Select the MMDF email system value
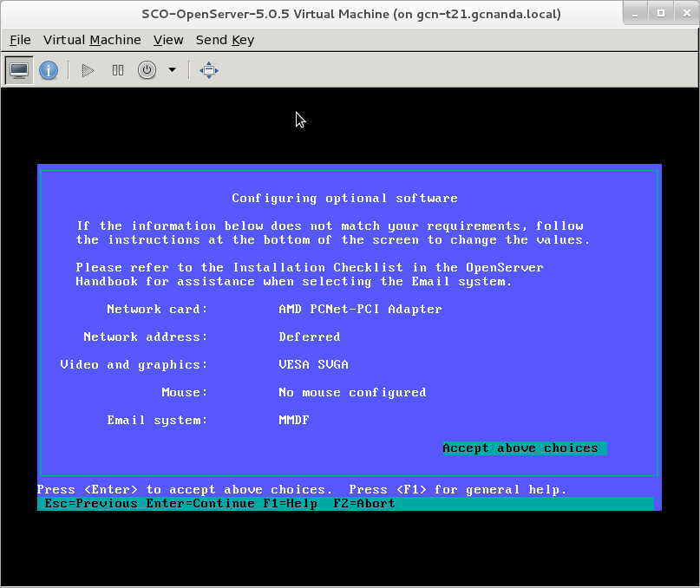 tap(294, 421)
